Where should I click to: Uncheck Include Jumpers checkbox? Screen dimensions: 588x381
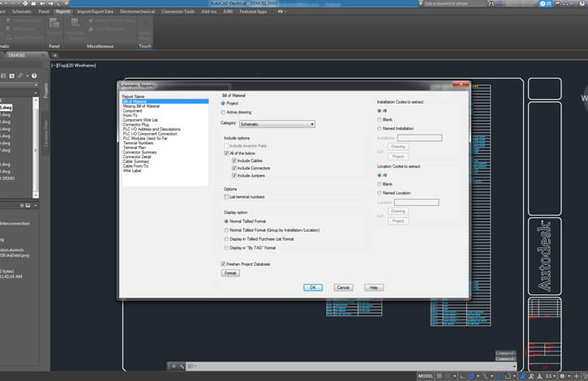[x=234, y=175]
